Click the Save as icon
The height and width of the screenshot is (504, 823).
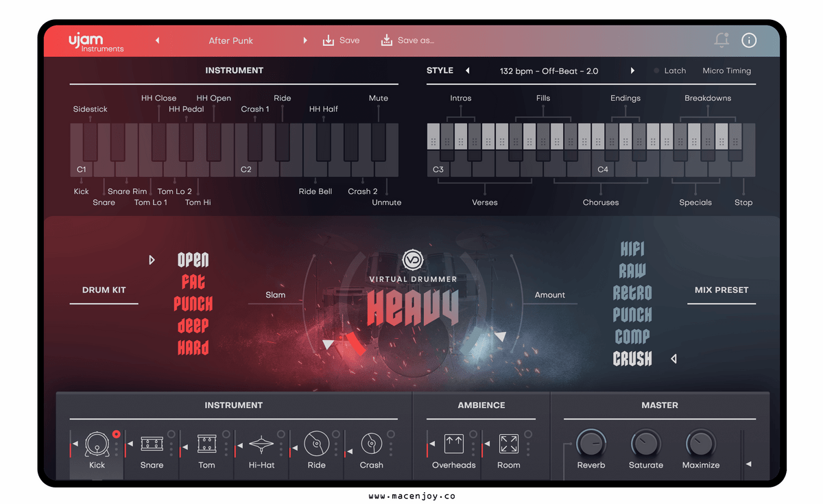pos(387,40)
